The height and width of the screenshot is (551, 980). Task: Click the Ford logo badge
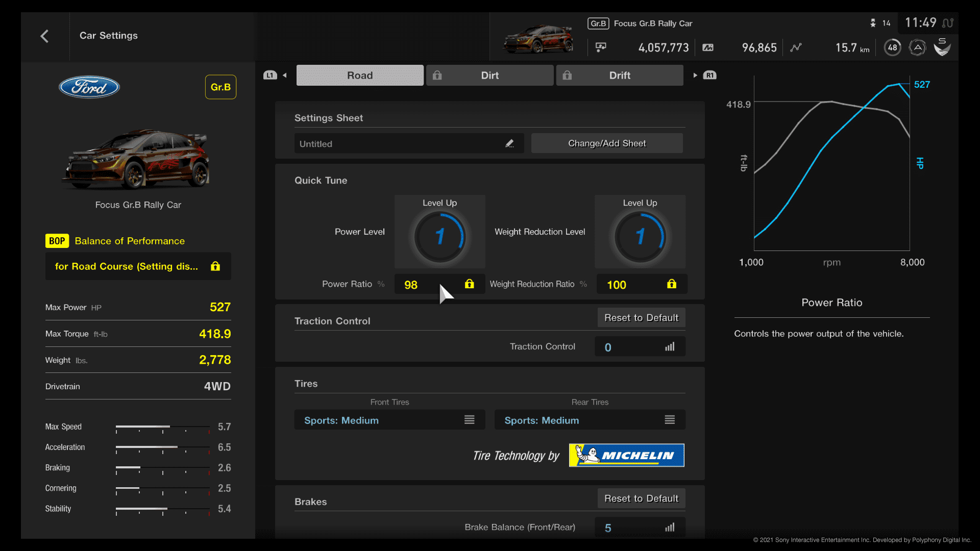click(x=89, y=87)
